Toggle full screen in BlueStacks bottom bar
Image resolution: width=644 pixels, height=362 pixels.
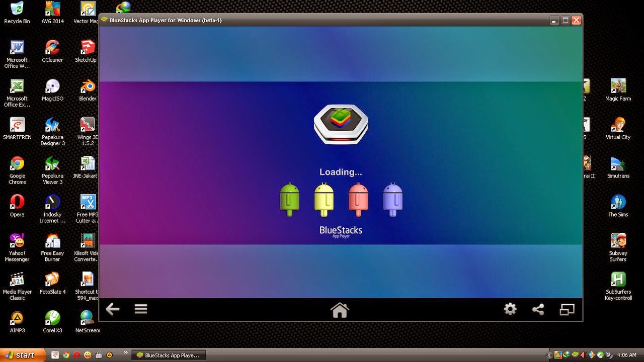pyautogui.click(x=567, y=310)
